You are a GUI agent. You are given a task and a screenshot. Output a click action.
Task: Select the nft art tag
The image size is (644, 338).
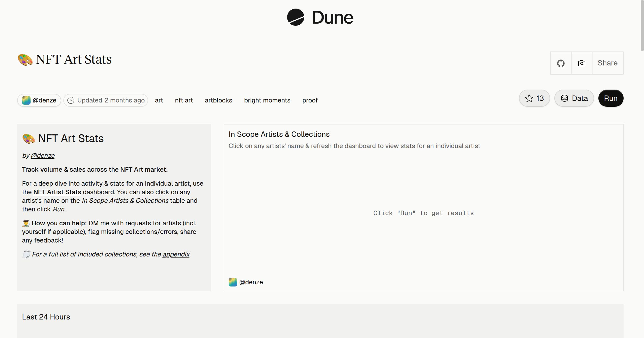[184, 100]
